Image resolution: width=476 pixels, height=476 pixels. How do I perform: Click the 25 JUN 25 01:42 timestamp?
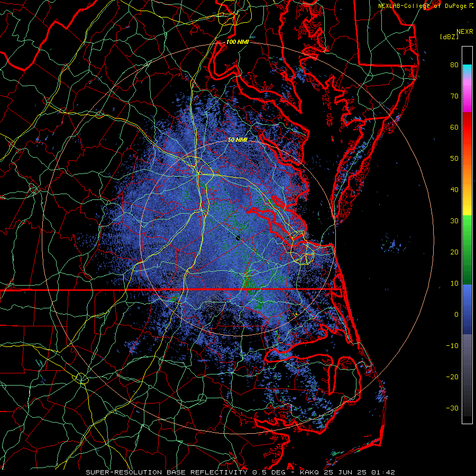coord(359,472)
